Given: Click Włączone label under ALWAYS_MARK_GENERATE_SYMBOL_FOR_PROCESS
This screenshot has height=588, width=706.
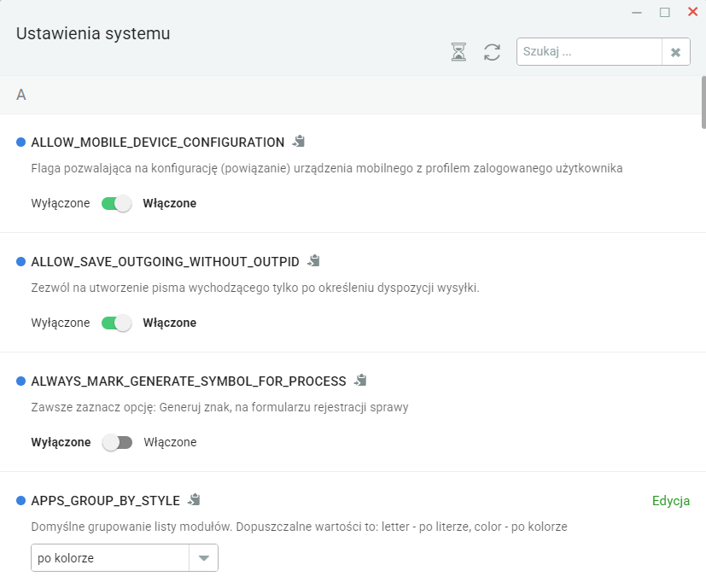Looking at the screenshot, I should pyautogui.click(x=170, y=443).
